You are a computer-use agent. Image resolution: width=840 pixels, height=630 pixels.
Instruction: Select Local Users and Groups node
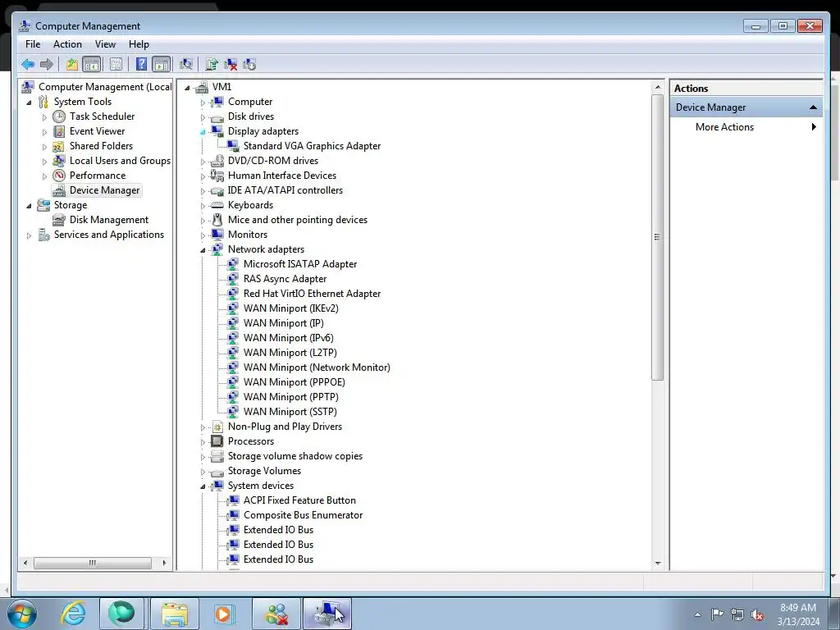(120, 161)
